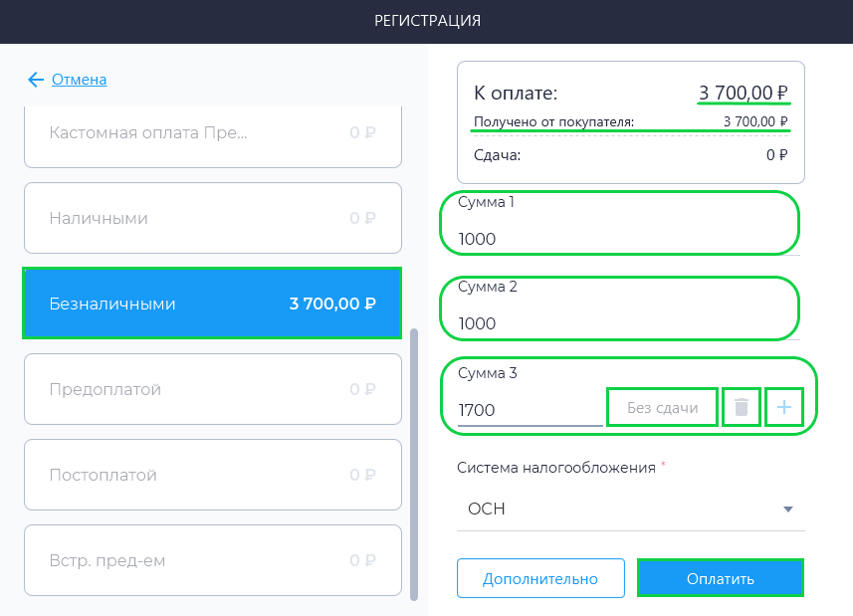Delete Сумма 3 with the trash icon
This screenshot has height=616, width=853.
741,407
